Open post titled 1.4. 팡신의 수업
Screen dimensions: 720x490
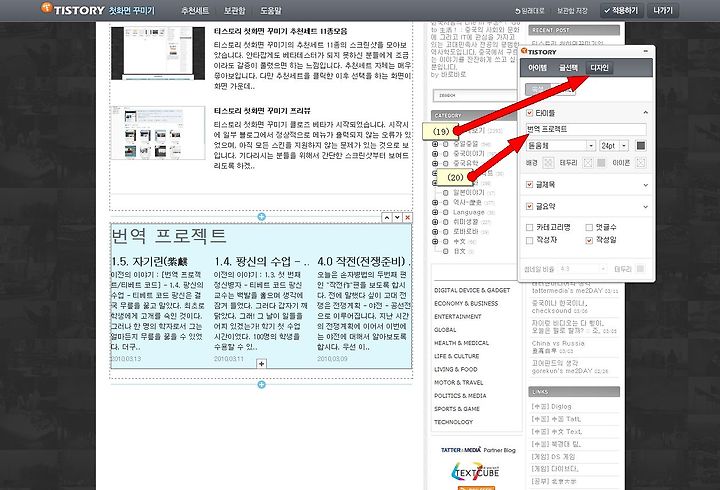pyautogui.click(x=261, y=262)
